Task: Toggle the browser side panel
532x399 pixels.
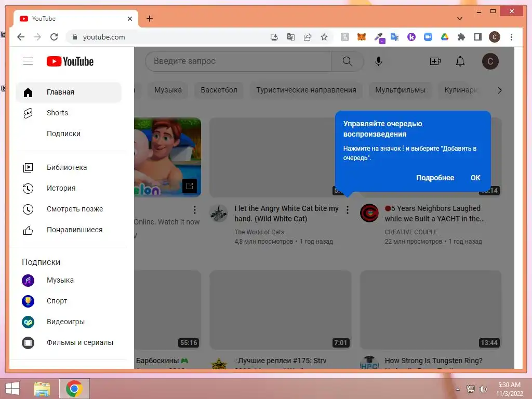Action: point(478,37)
